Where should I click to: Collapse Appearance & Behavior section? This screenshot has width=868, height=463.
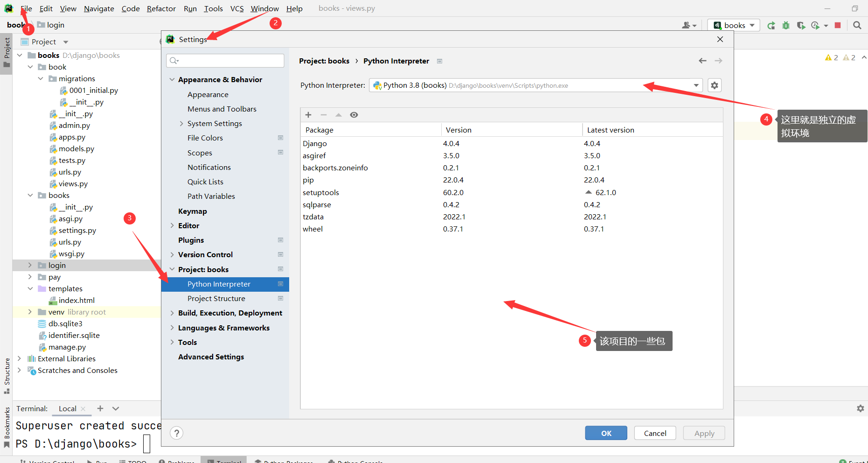tap(172, 80)
